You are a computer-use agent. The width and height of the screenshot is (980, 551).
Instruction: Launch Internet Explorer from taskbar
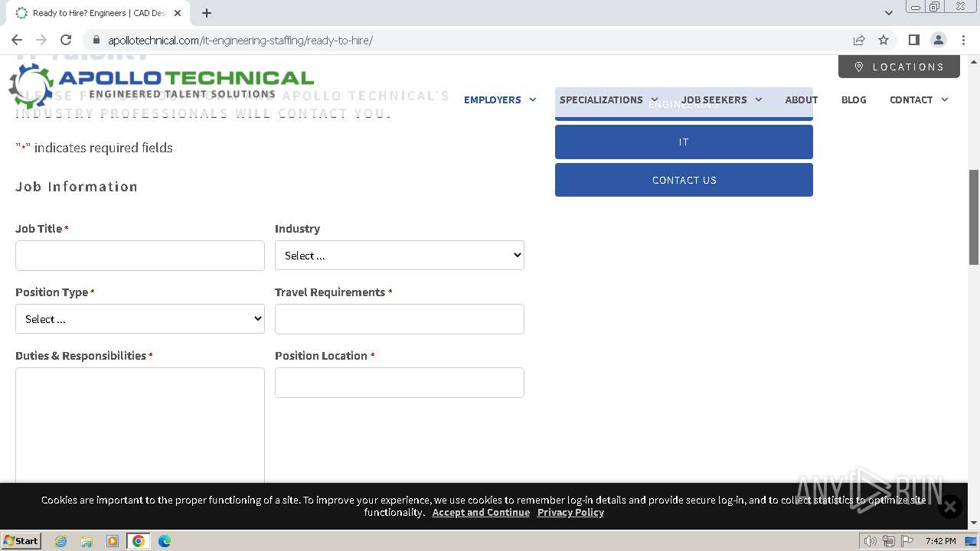click(61, 541)
